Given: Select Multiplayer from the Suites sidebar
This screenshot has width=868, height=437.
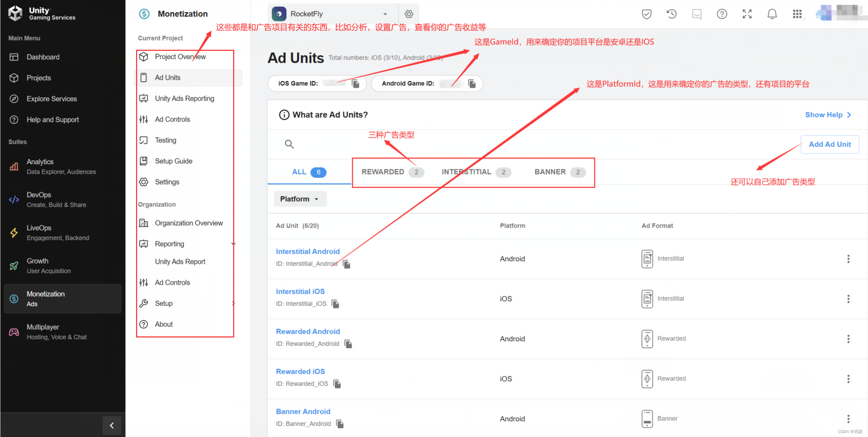Looking at the screenshot, I should click(x=43, y=327).
